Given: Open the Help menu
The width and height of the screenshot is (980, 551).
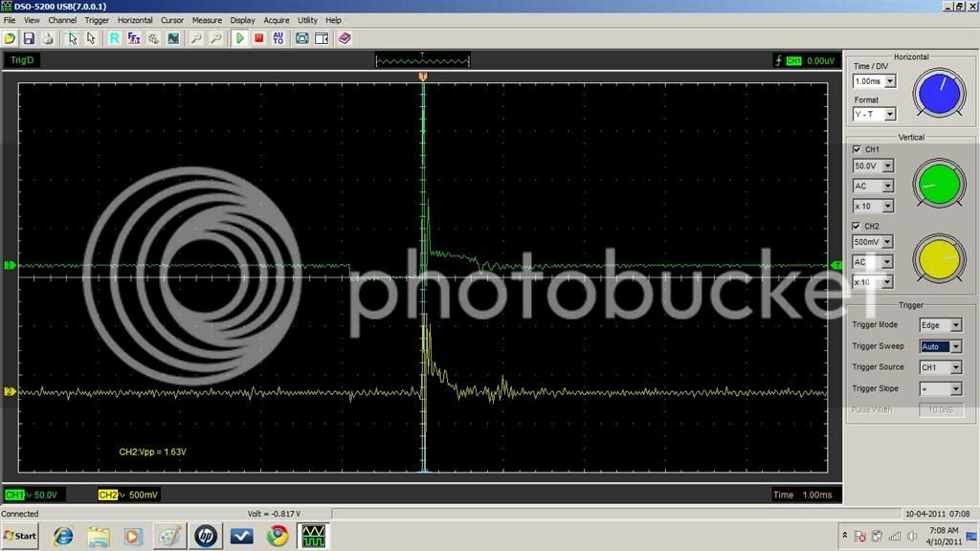Looking at the screenshot, I should click(x=334, y=20).
